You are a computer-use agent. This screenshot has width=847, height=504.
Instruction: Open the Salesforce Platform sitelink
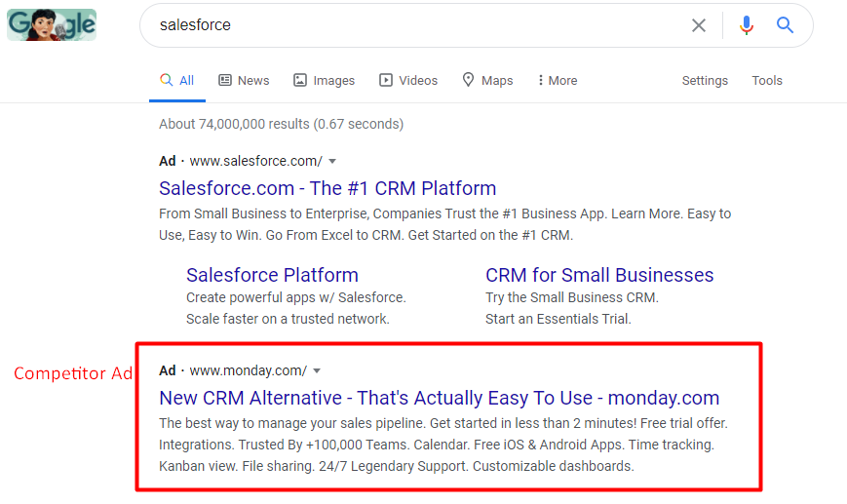(x=272, y=275)
